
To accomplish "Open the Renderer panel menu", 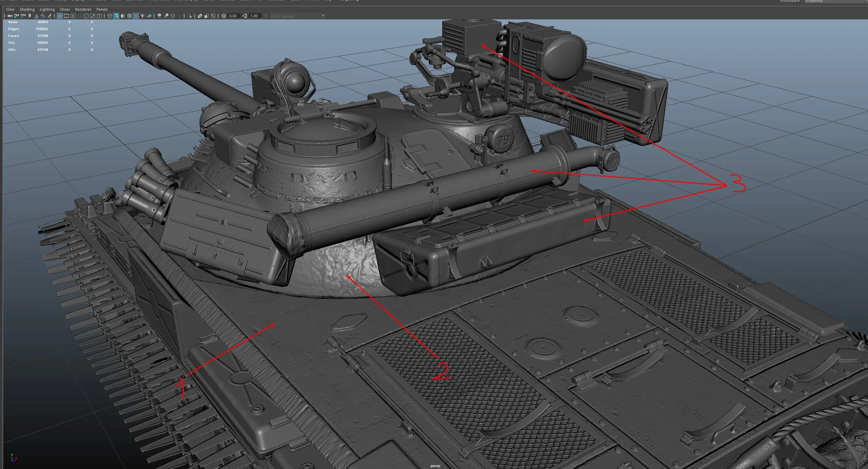I will [x=83, y=9].
